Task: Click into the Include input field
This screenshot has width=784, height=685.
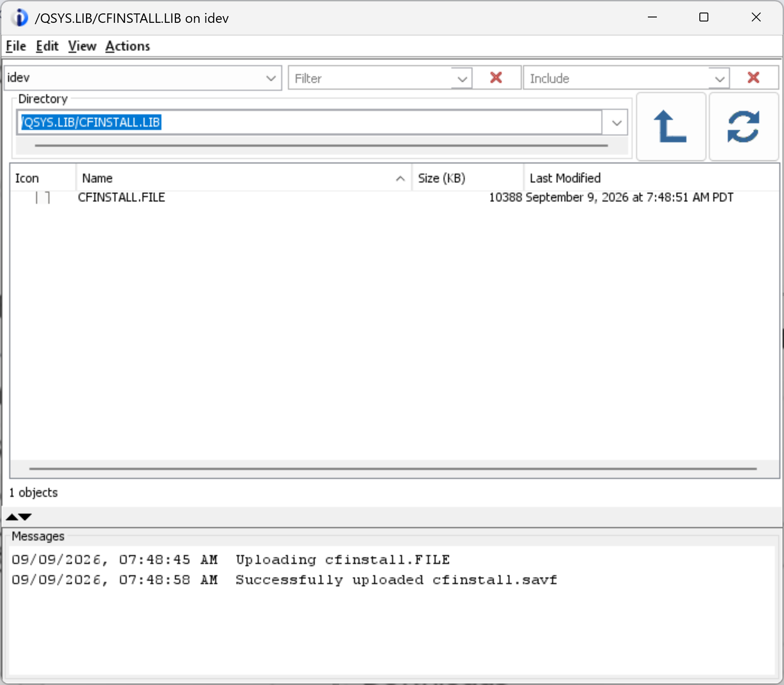Action: 617,78
